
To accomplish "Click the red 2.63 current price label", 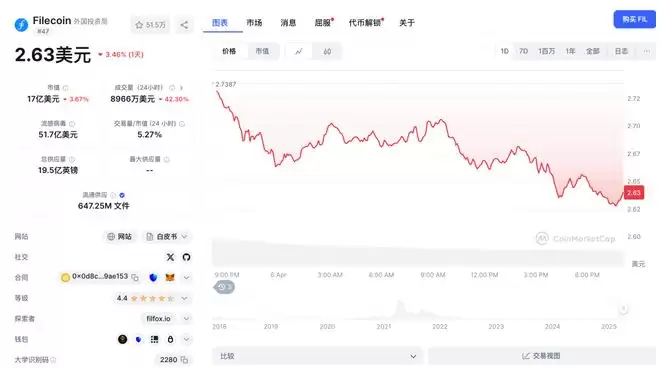I will click(x=633, y=193).
